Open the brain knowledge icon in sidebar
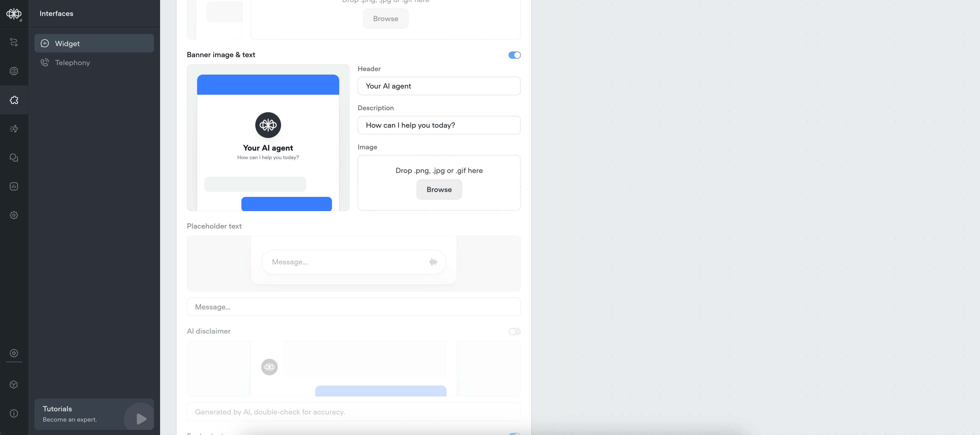The image size is (980, 435). (x=14, y=71)
